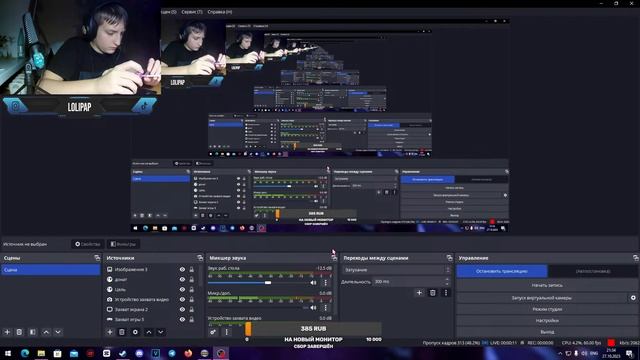Add a new source with plus icon

(109, 332)
